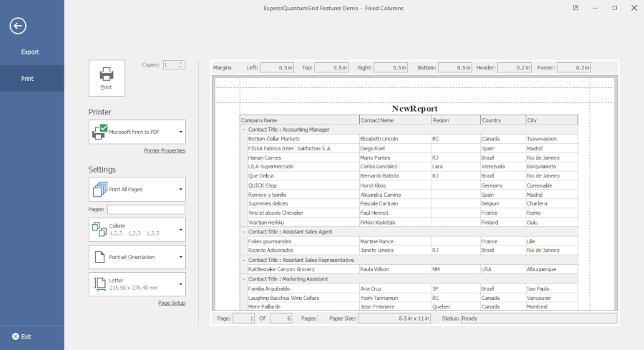Click the help question mark icon in the title bar

coord(576,8)
